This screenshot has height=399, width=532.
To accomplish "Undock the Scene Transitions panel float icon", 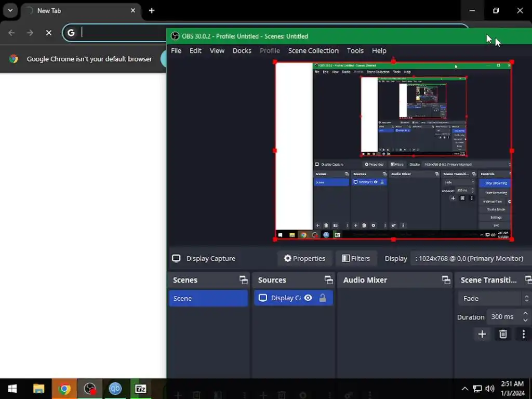I will [x=528, y=280].
